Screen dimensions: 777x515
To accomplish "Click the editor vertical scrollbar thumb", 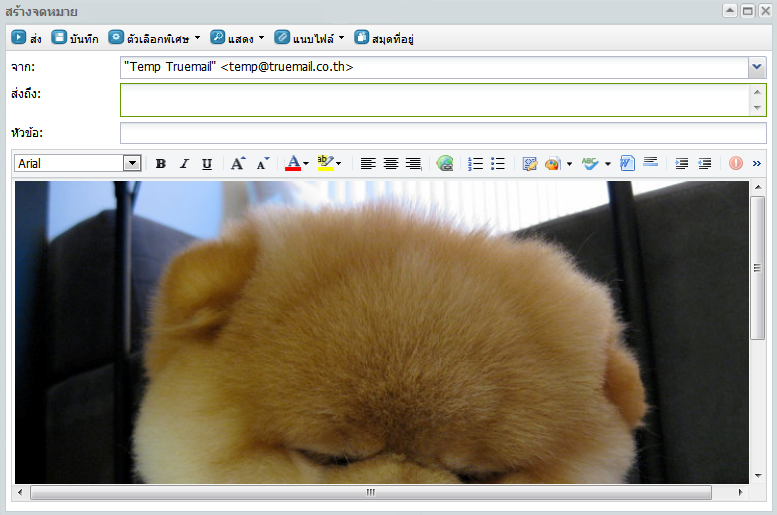I will 758,268.
